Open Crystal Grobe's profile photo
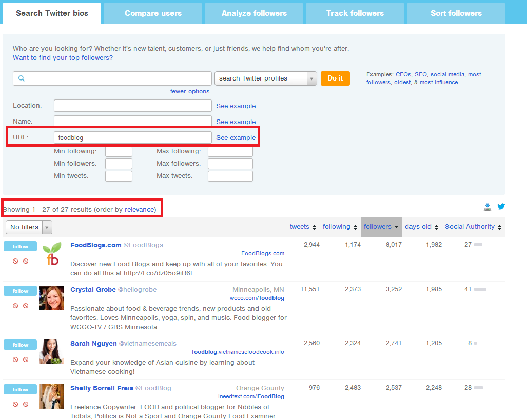The height and width of the screenshot is (420, 527). pyautogui.click(x=51, y=298)
